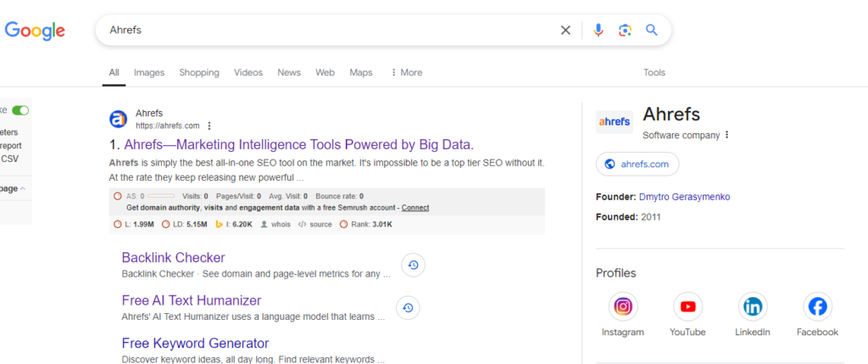The width and height of the screenshot is (868, 364).
Task: Click history icon beside Backlink Checker
Action: (x=413, y=265)
